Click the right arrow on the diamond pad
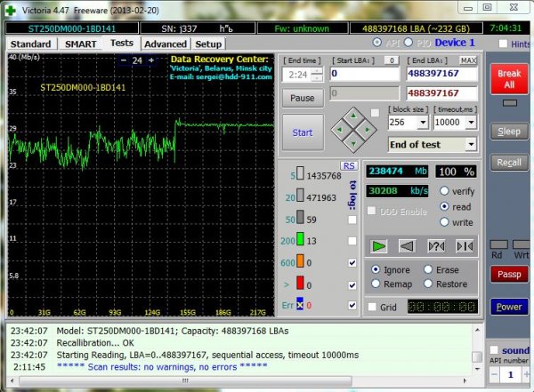The width and height of the screenshot is (534, 392). click(367, 129)
